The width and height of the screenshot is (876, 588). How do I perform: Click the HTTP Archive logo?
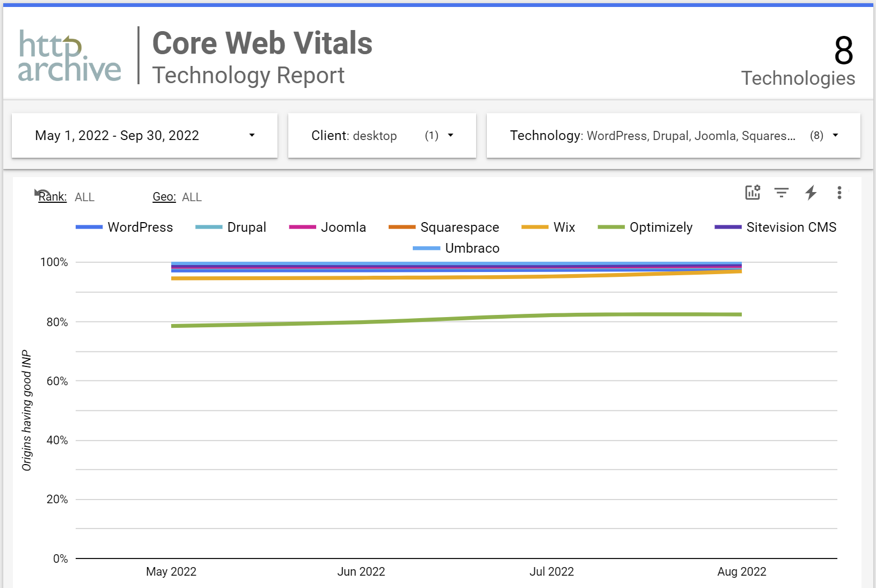pyautogui.click(x=70, y=56)
